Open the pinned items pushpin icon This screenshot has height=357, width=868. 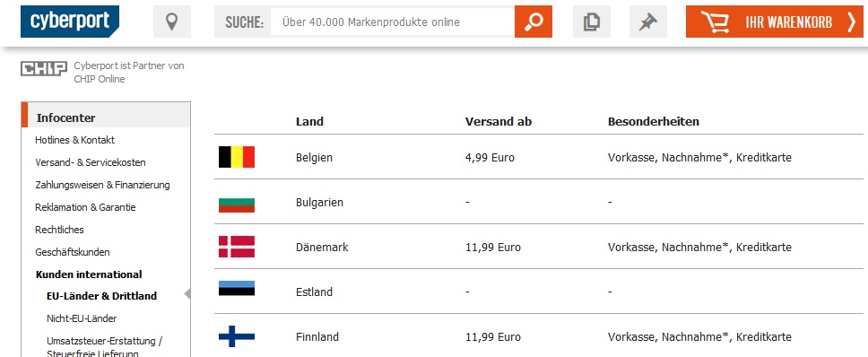[x=648, y=22]
